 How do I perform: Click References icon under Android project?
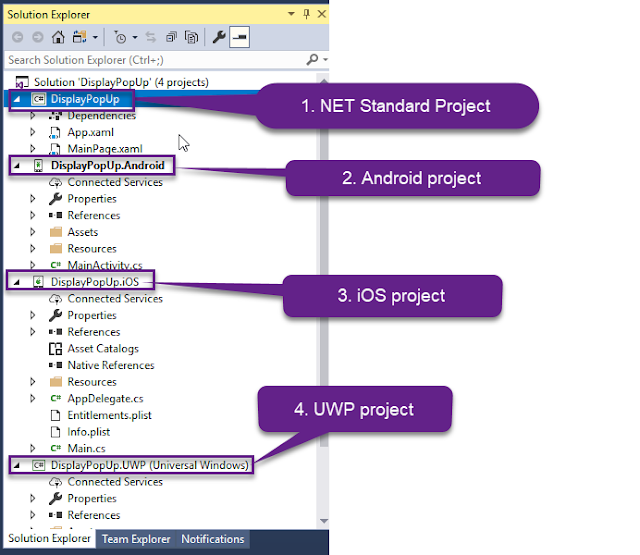pos(55,215)
